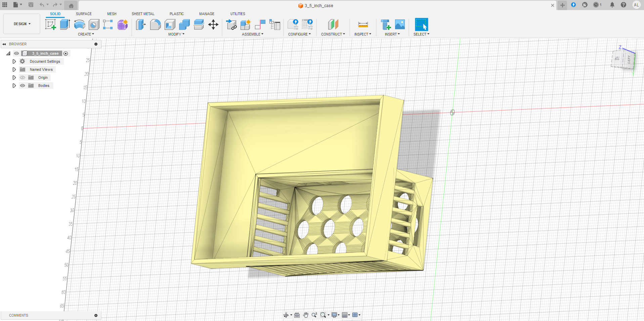Expand the Comments panel

pos(96,315)
